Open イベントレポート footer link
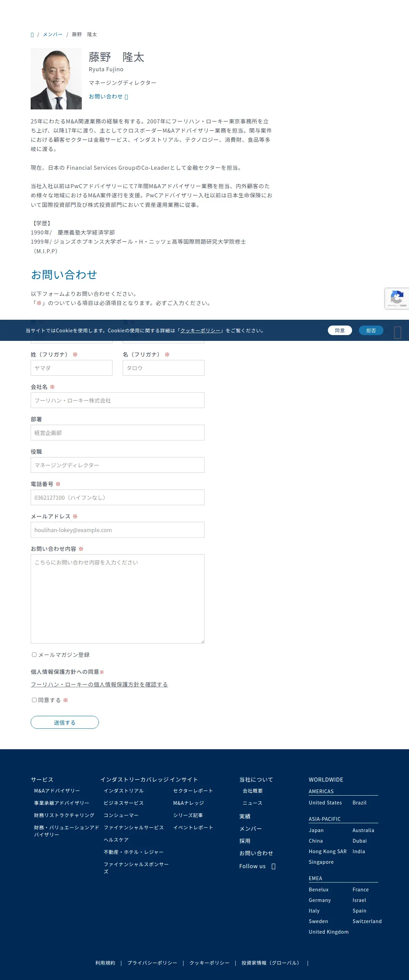 coord(193,827)
